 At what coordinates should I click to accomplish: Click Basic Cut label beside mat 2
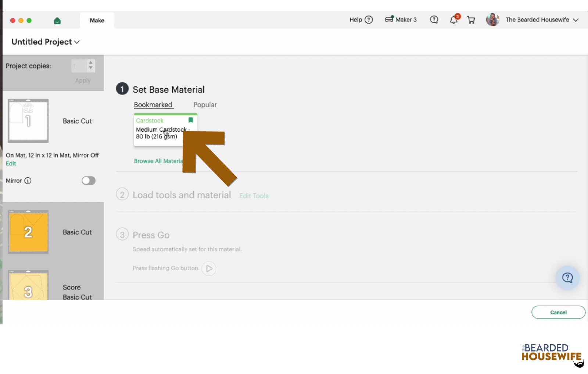pos(77,232)
